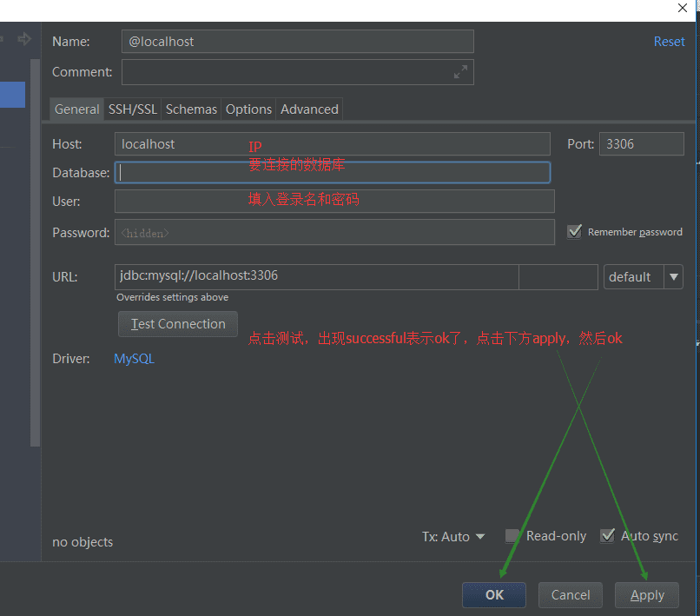Switch to the Schemas tab
This screenshot has width=700, height=616.
(x=191, y=109)
